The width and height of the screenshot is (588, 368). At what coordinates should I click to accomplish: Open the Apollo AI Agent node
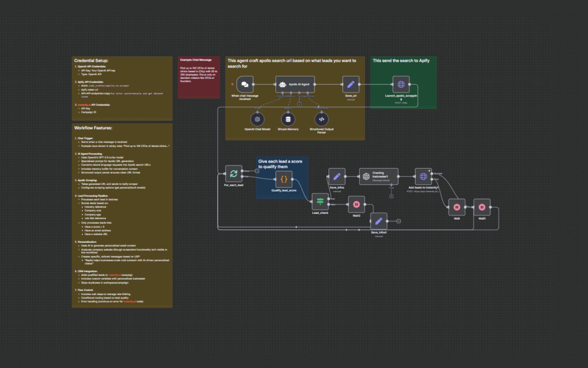pos(295,84)
